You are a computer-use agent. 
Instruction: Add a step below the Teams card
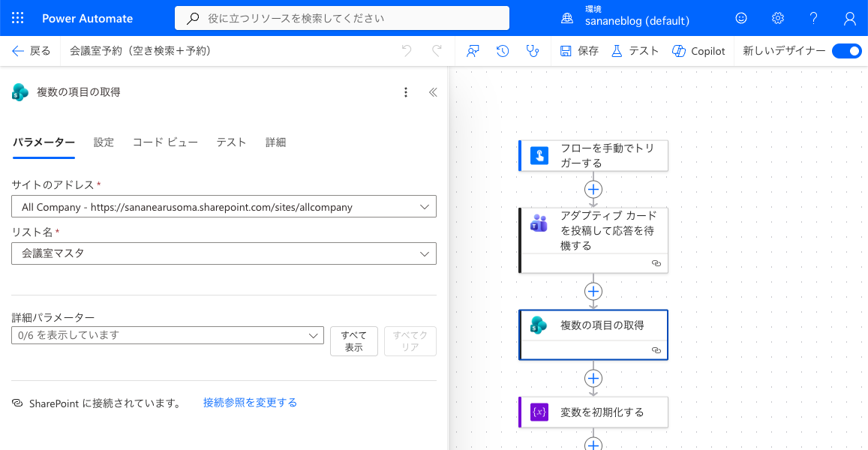(593, 291)
